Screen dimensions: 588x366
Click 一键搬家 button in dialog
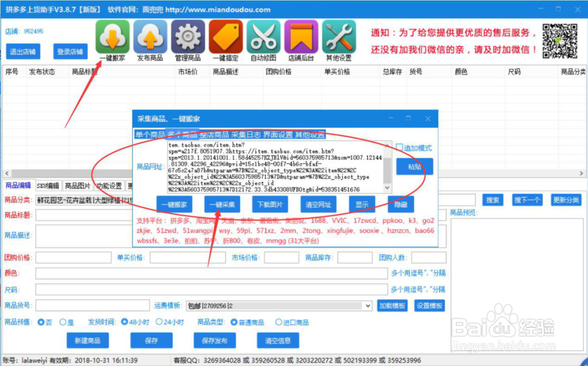pyautogui.click(x=175, y=204)
